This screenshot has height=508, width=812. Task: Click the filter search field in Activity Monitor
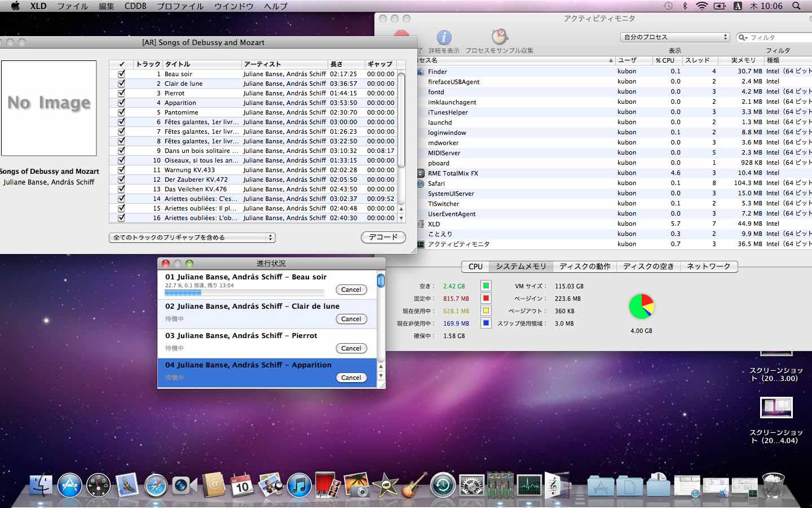pos(774,37)
